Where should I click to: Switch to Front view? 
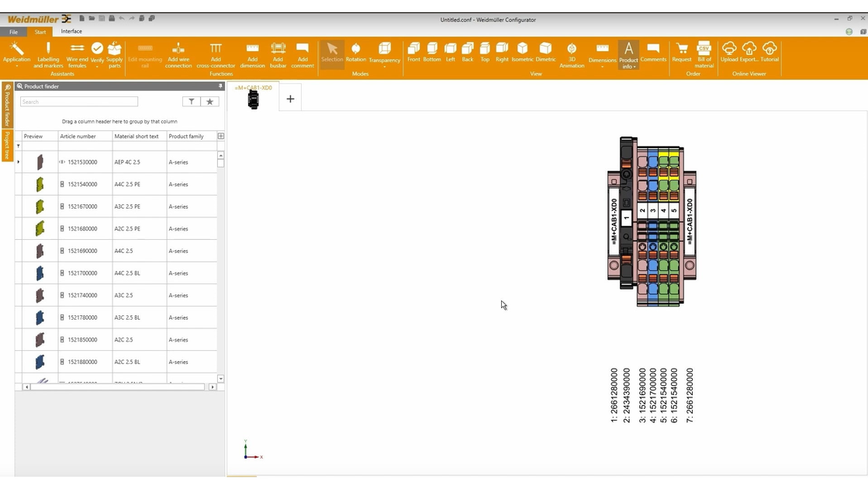(x=413, y=51)
